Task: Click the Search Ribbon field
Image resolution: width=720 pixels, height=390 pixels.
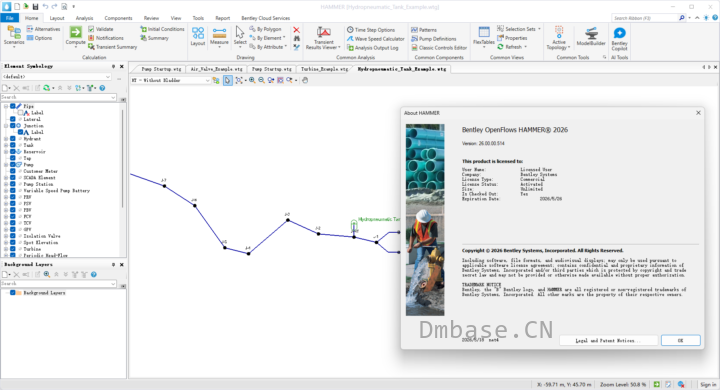Action: 645,18
